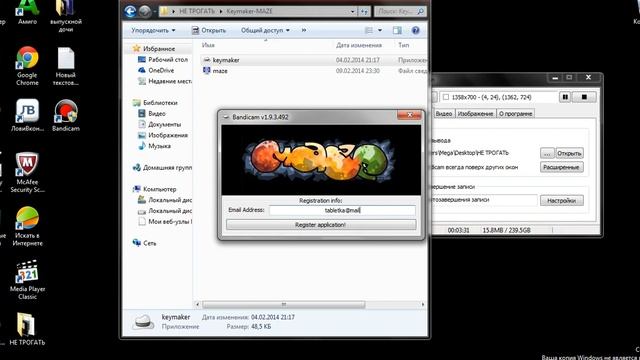
Task: Switch to Изображение tab in Bandicam
Action: 475,113
